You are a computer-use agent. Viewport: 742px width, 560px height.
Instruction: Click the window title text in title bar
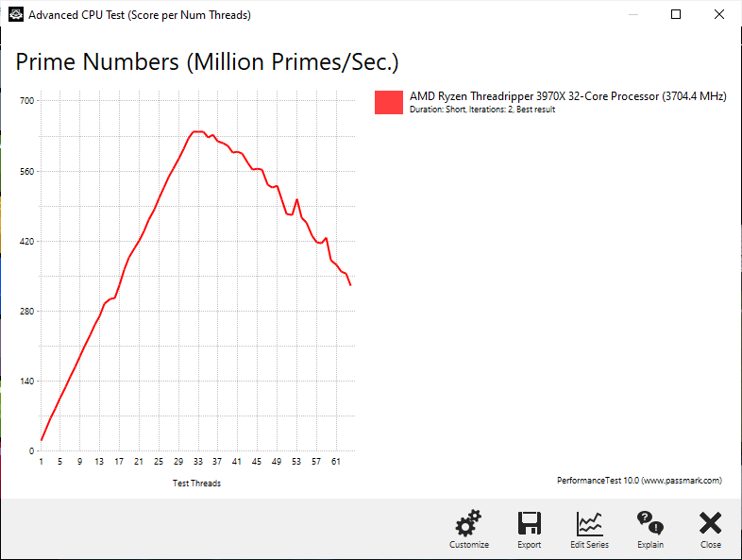140,15
